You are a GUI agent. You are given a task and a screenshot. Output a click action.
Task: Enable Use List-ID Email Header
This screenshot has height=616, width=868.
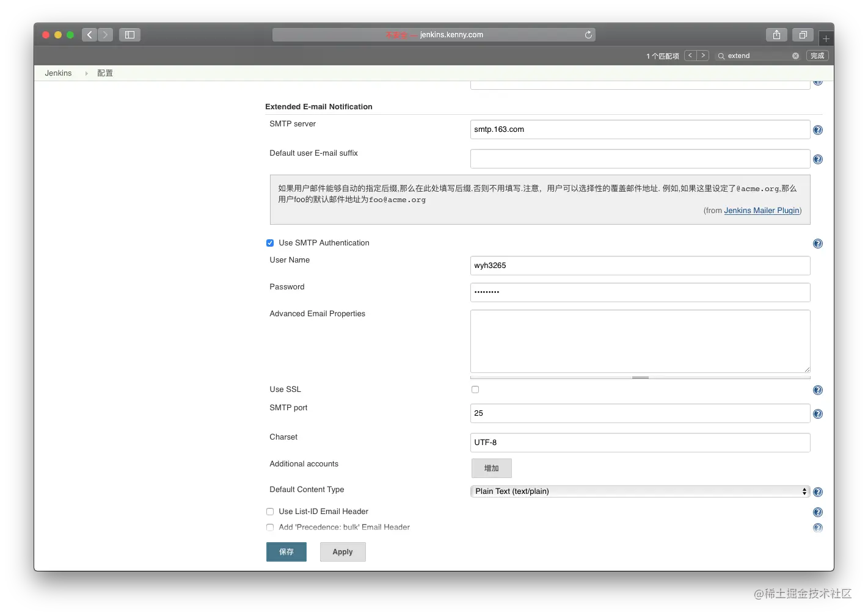coord(270,512)
